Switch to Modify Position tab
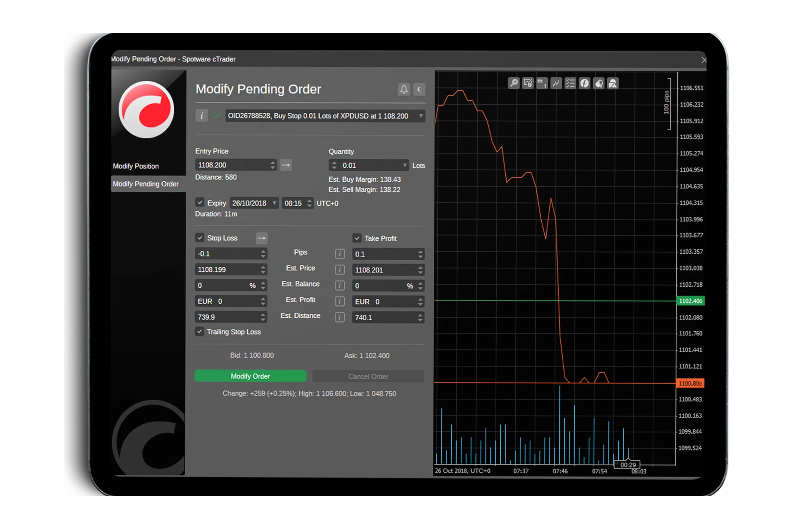The height and width of the screenshot is (529, 812). (136, 166)
